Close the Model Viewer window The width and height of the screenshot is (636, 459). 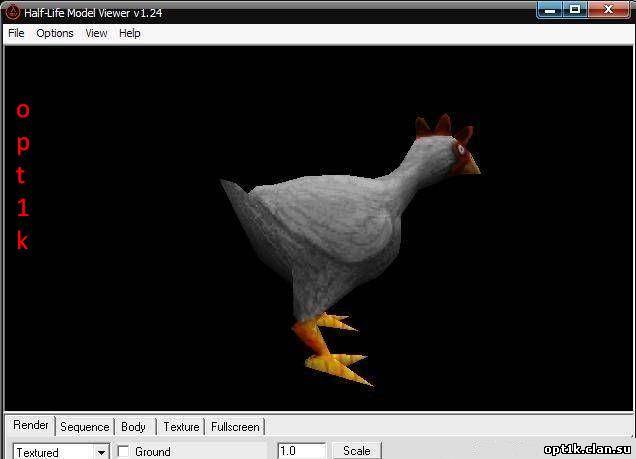[x=608, y=10]
